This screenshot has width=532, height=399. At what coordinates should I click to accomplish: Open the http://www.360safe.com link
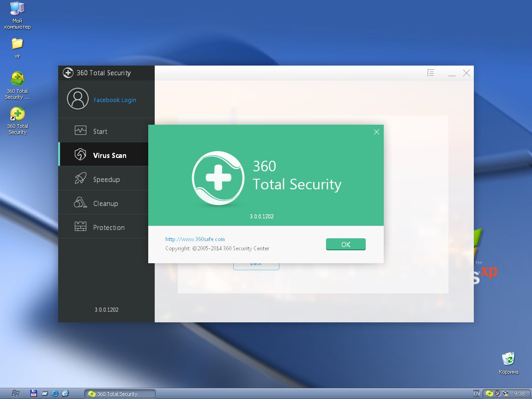point(195,239)
